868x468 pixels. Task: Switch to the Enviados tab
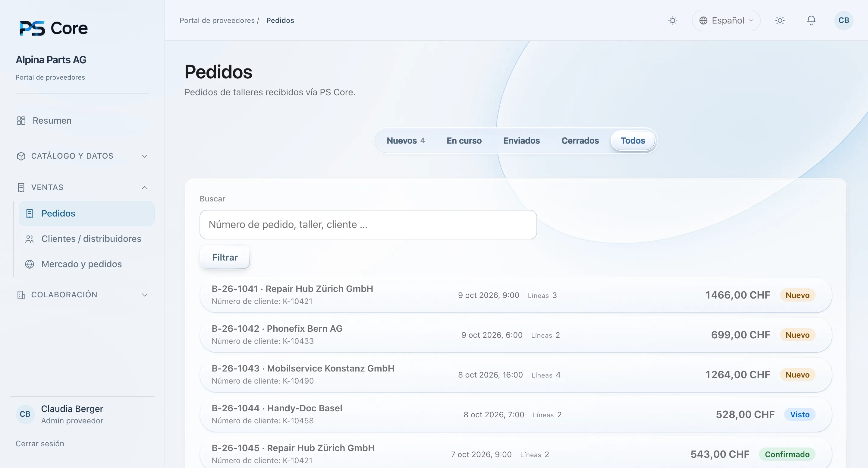(521, 141)
